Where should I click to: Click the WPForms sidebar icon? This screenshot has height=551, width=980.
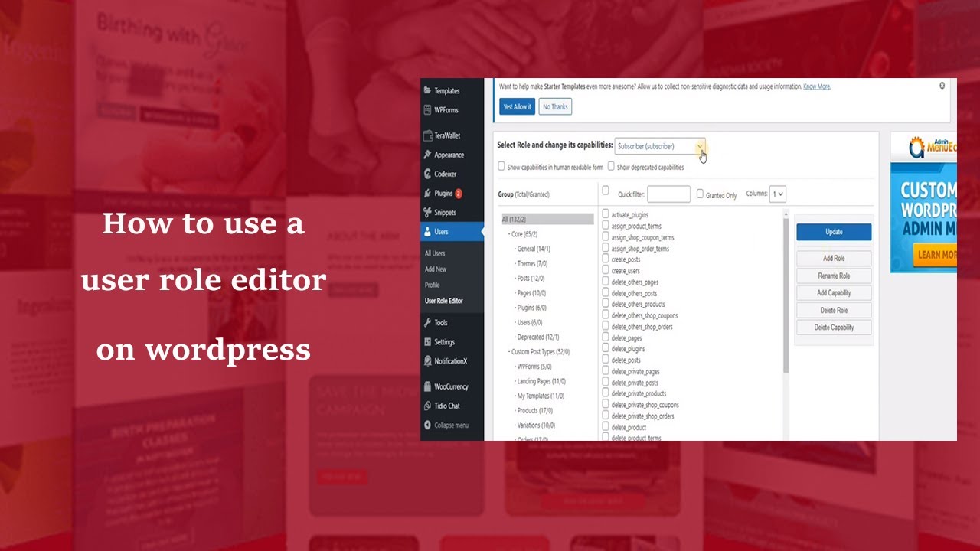click(428, 110)
